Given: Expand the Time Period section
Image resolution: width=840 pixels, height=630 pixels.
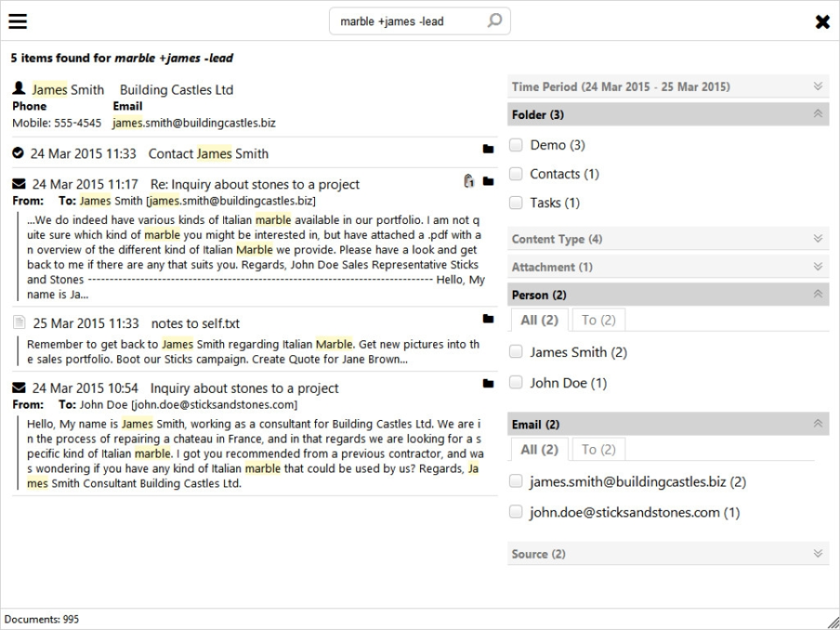Looking at the screenshot, I should [x=818, y=86].
